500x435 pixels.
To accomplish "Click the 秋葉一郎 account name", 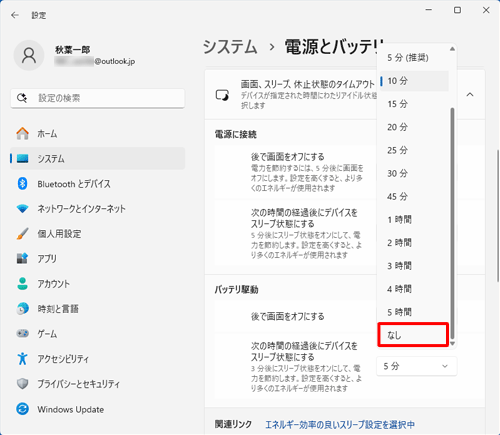I will [73, 50].
